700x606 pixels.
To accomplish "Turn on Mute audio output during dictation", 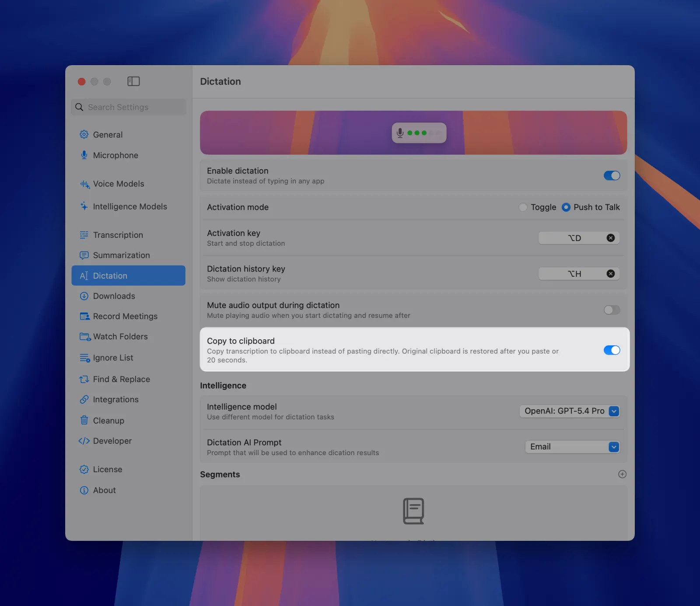I will coord(612,310).
